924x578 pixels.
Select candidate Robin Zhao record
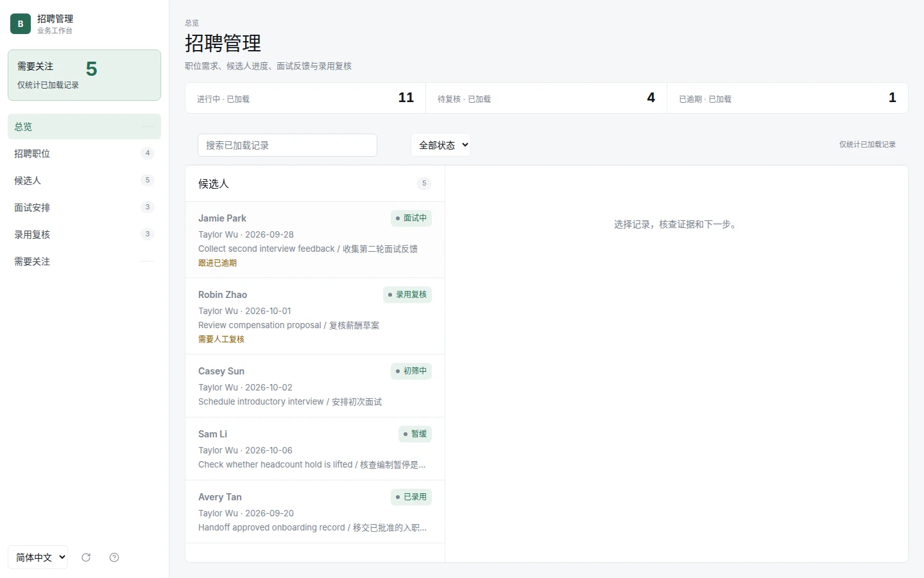coord(315,317)
